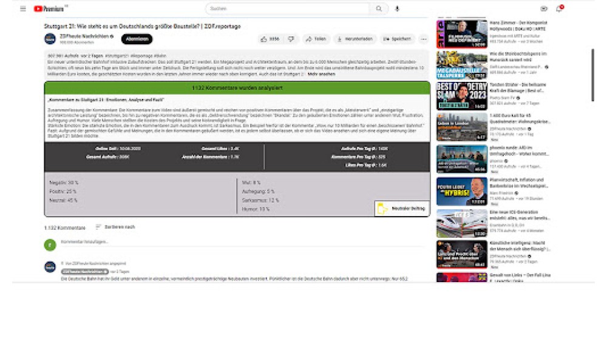Click the 'Gesamt Aufrufe' statistic
The width and height of the screenshot is (607, 364).
pos(107,157)
